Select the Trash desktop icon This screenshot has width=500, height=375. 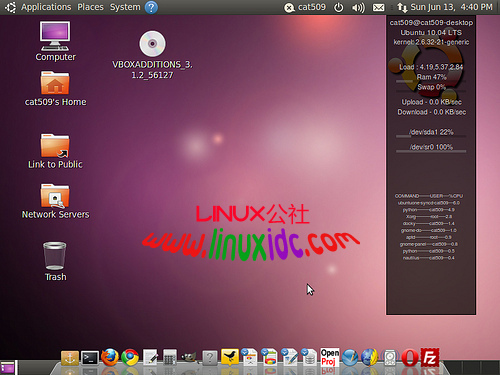point(55,262)
